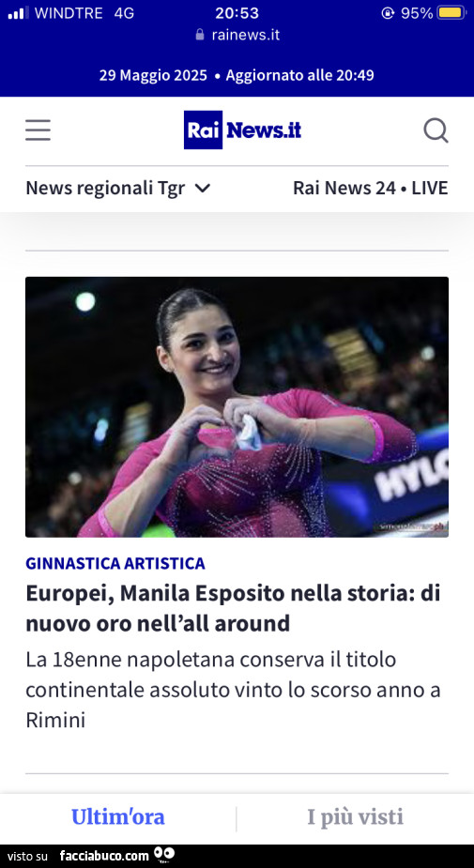The width and height of the screenshot is (474, 868).
Task: Switch to the I più visti tab
Action: tap(356, 817)
